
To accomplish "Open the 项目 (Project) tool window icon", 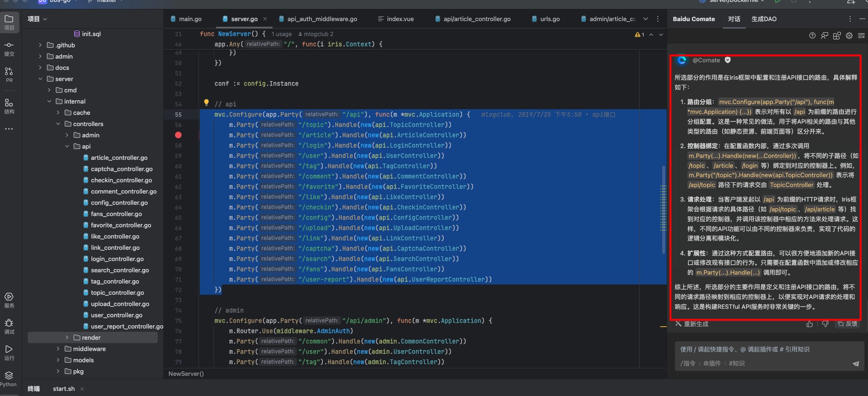I will point(9,22).
